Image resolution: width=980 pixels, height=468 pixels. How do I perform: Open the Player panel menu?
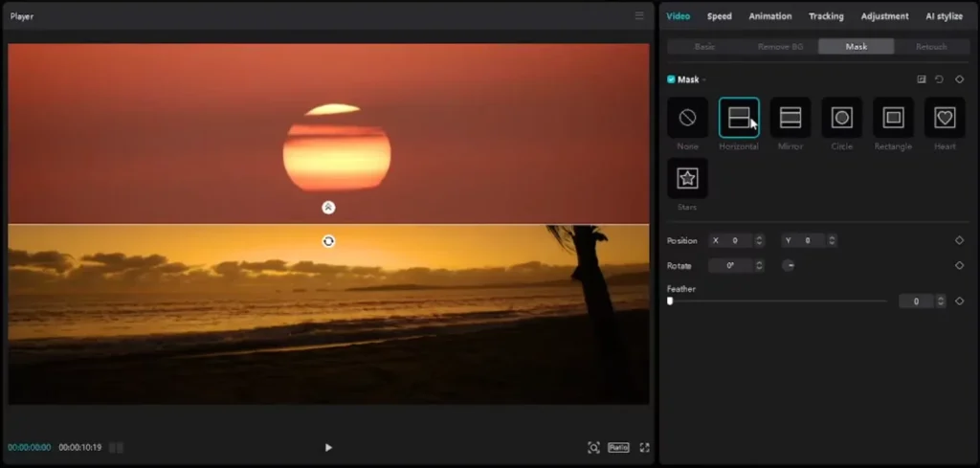click(638, 15)
